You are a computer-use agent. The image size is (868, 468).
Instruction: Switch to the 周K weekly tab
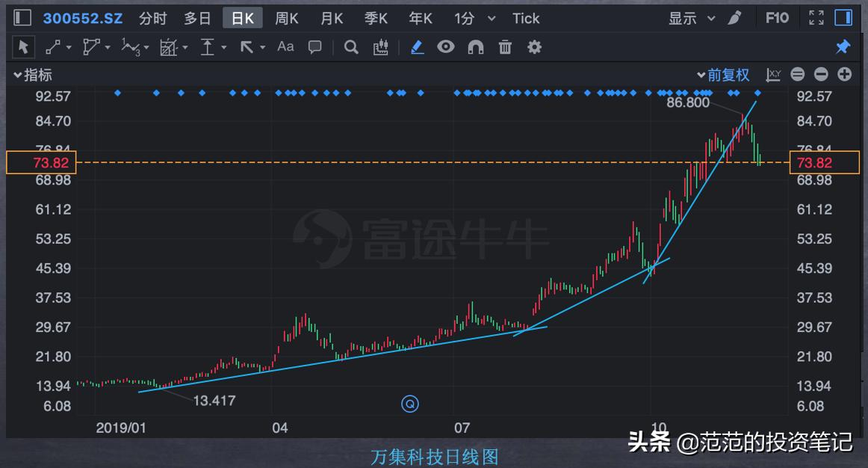[286, 18]
